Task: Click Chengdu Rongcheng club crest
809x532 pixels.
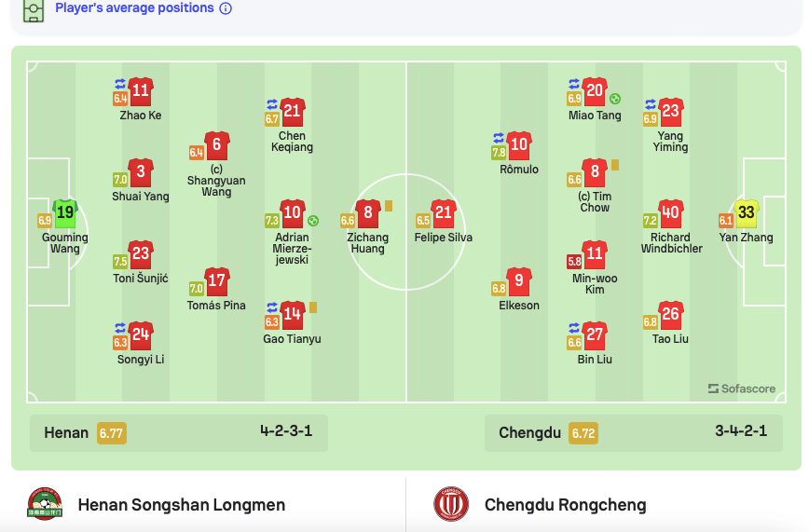Action: pos(451,505)
